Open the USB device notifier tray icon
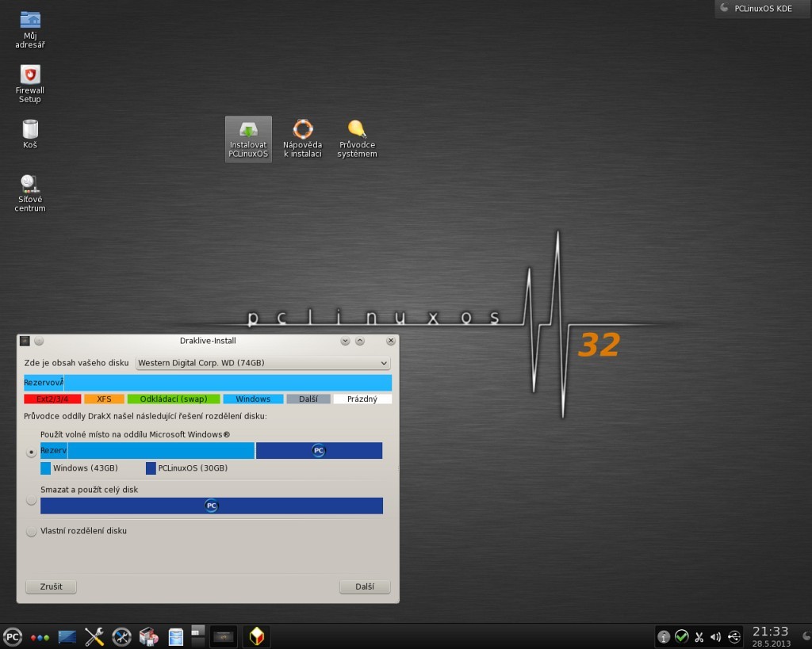 [734, 637]
